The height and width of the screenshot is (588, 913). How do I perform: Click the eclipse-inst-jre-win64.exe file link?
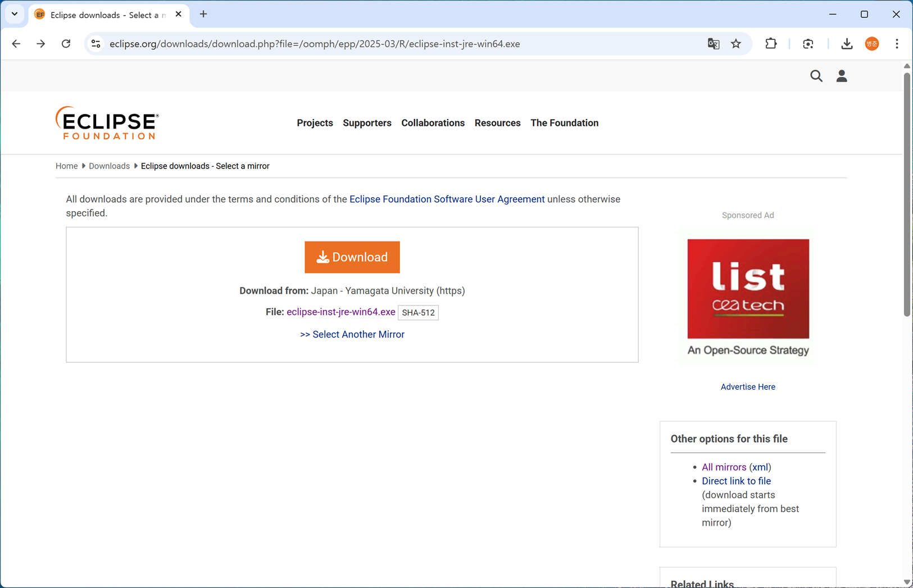[x=340, y=312]
